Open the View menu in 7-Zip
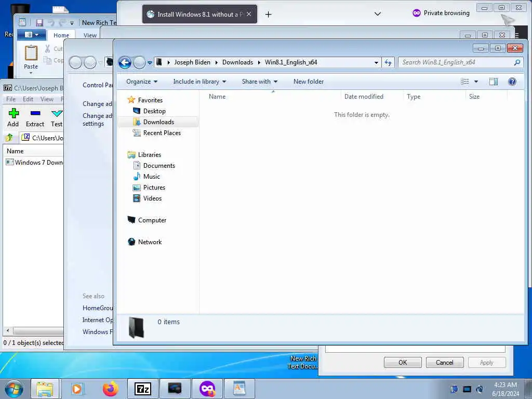The height and width of the screenshot is (399, 532). [x=47, y=99]
